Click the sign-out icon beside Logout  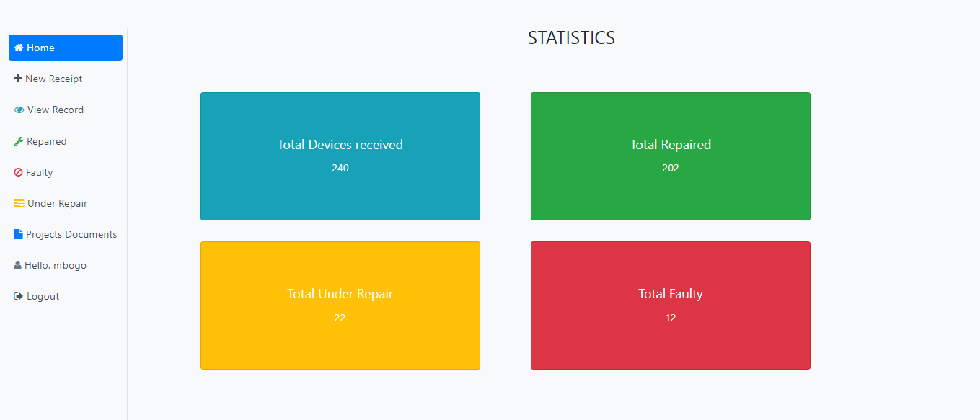pyautogui.click(x=19, y=297)
